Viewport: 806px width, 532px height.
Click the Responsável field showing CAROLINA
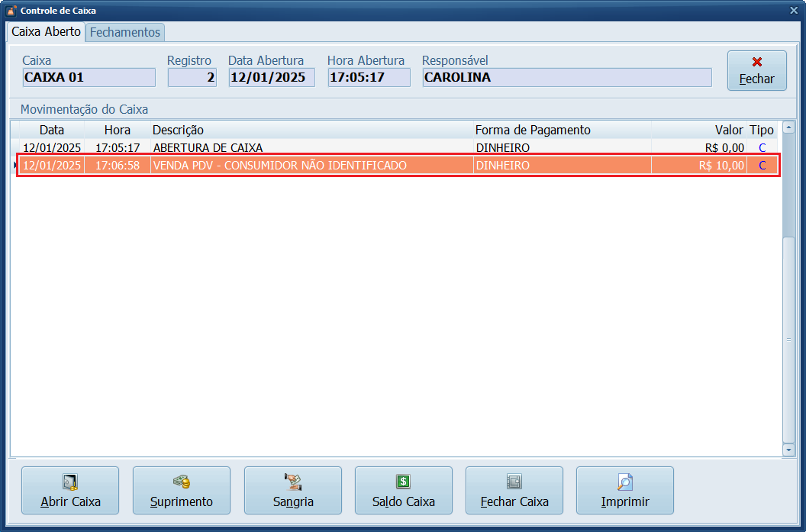(566, 77)
